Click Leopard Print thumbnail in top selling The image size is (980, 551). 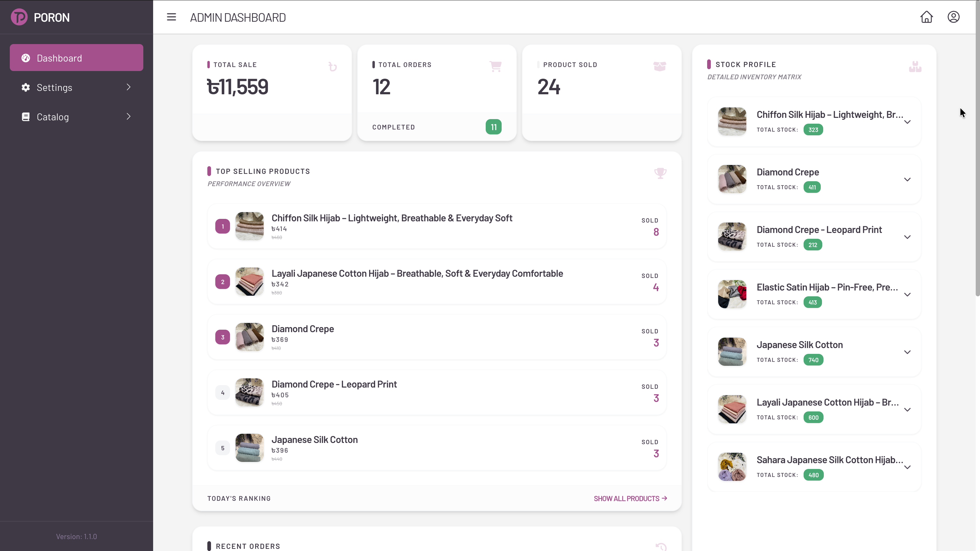[250, 392]
